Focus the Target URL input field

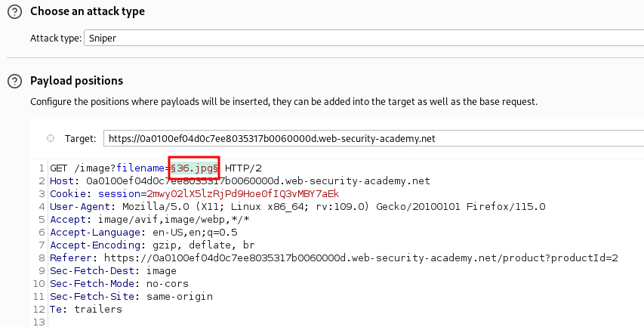pyautogui.click(x=374, y=138)
